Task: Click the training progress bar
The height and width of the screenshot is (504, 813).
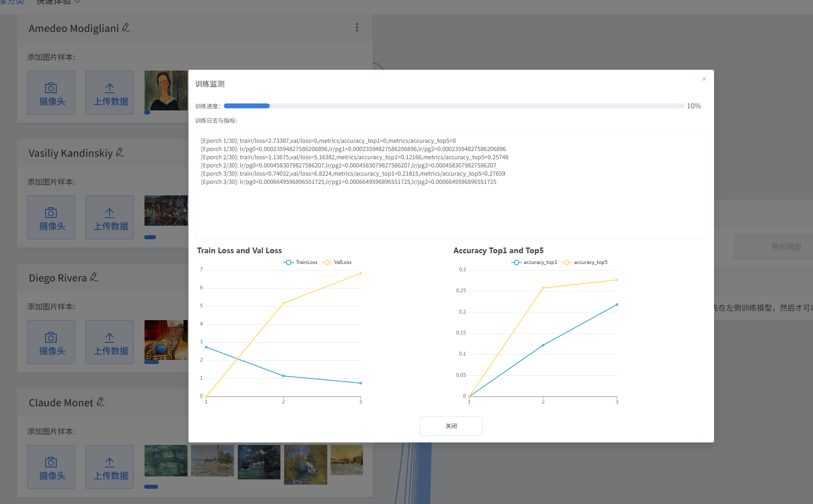Action: [454, 106]
